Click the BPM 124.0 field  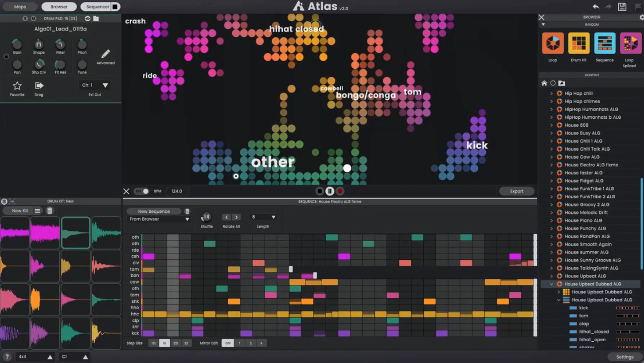click(x=177, y=191)
